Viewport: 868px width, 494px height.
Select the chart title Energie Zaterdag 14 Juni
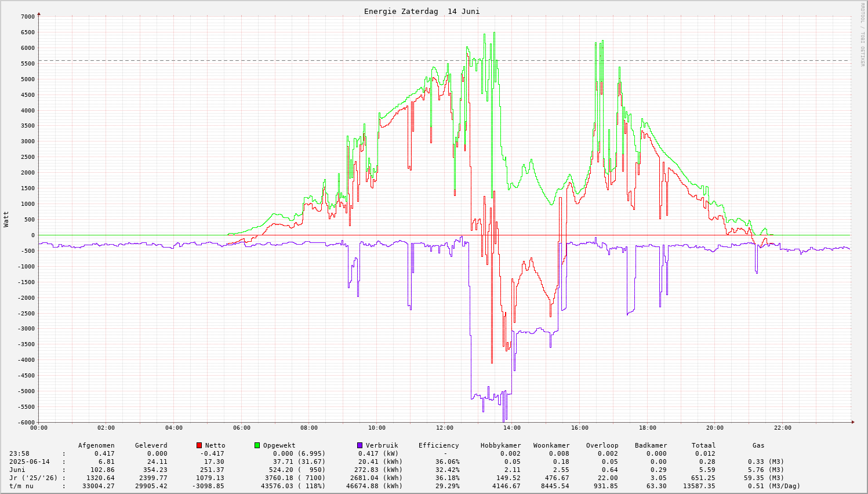pos(422,12)
